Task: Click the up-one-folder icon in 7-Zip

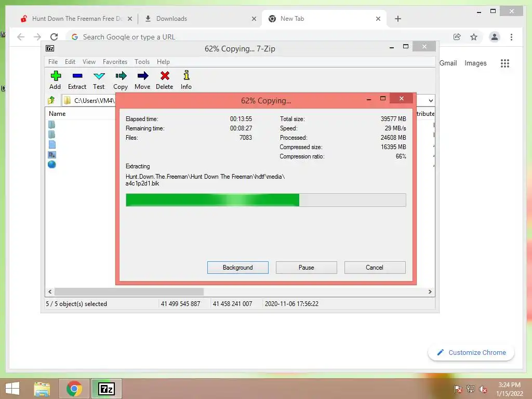Action: (x=51, y=100)
